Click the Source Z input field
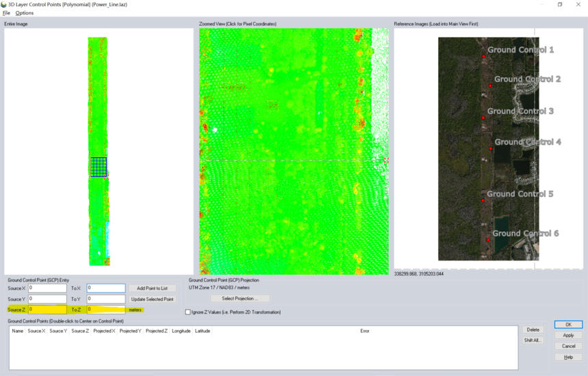Viewport: 588px width, 376px height. click(48, 309)
